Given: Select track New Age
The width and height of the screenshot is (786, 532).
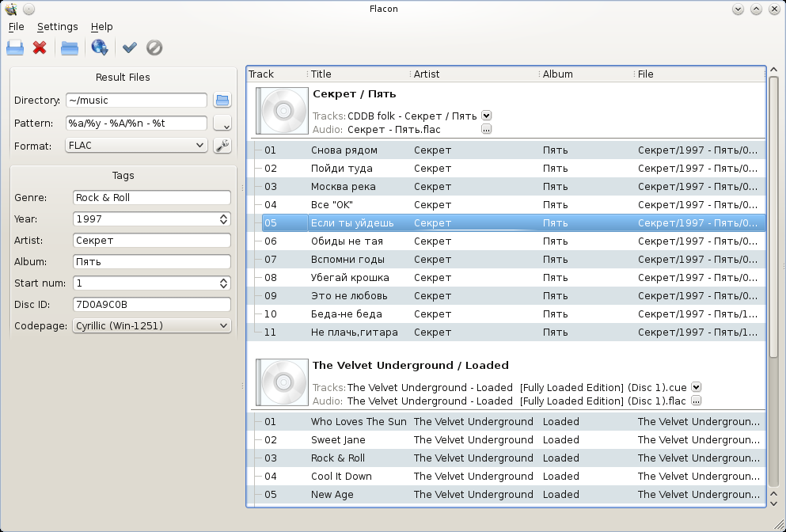Looking at the screenshot, I should pyautogui.click(x=507, y=494).
